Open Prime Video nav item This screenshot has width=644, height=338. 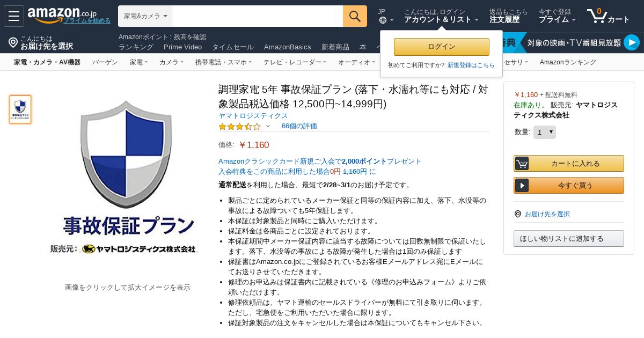click(182, 47)
